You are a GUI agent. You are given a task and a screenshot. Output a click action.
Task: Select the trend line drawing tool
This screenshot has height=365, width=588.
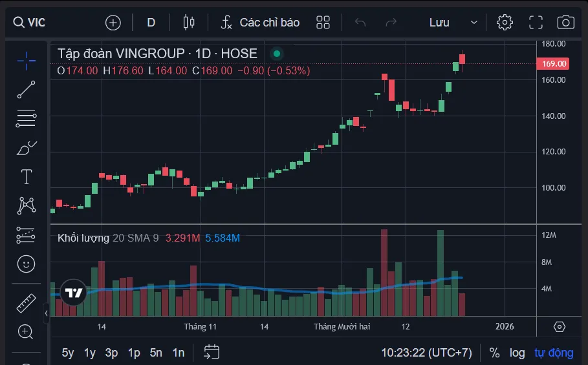tap(27, 90)
